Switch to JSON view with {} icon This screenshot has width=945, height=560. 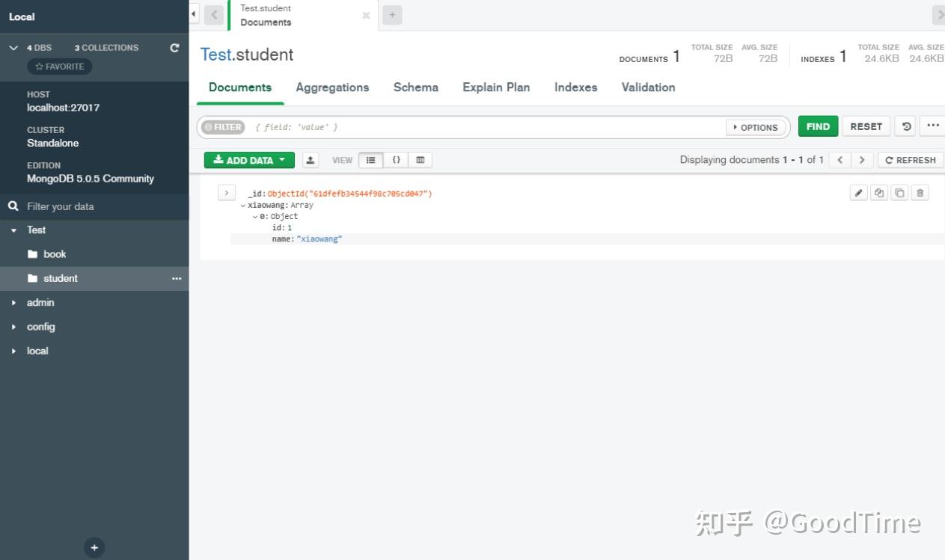pyautogui.click(x=397, y=159)
